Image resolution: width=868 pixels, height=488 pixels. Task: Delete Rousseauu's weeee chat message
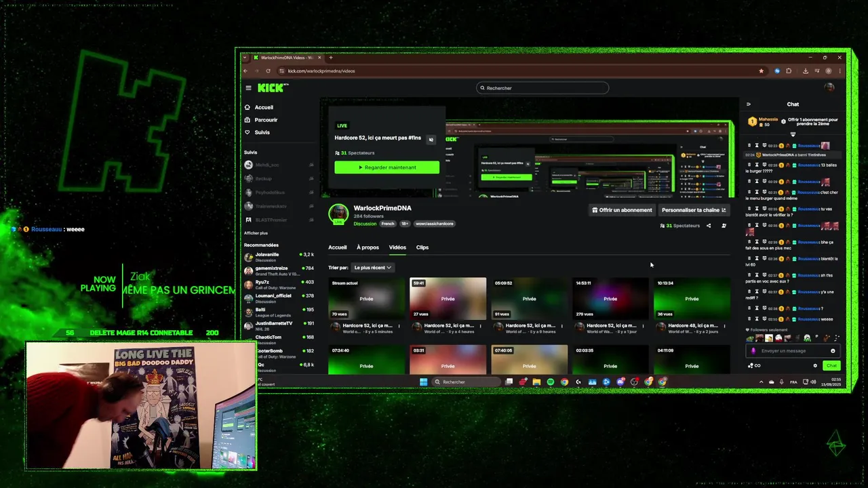pyautogui.click(x=749, y=319)
